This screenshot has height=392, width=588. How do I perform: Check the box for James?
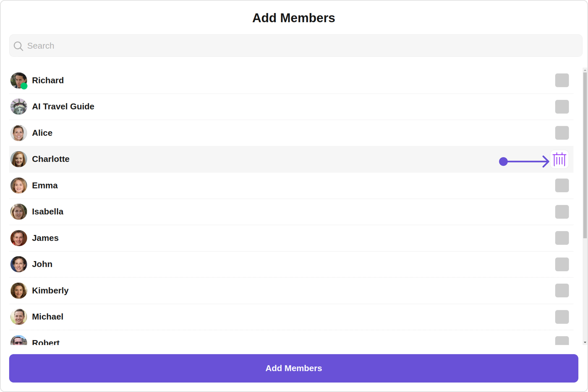click(562, 238)
